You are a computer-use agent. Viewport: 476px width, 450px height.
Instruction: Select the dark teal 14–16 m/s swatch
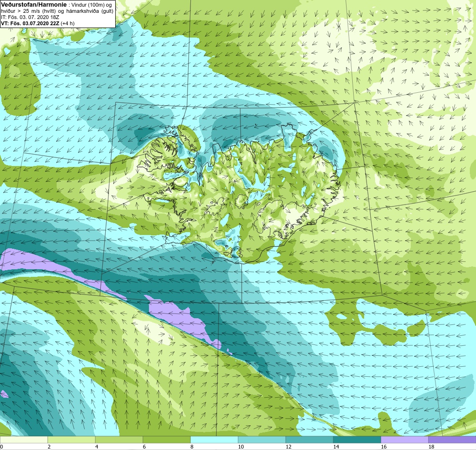tap(357, 440)
